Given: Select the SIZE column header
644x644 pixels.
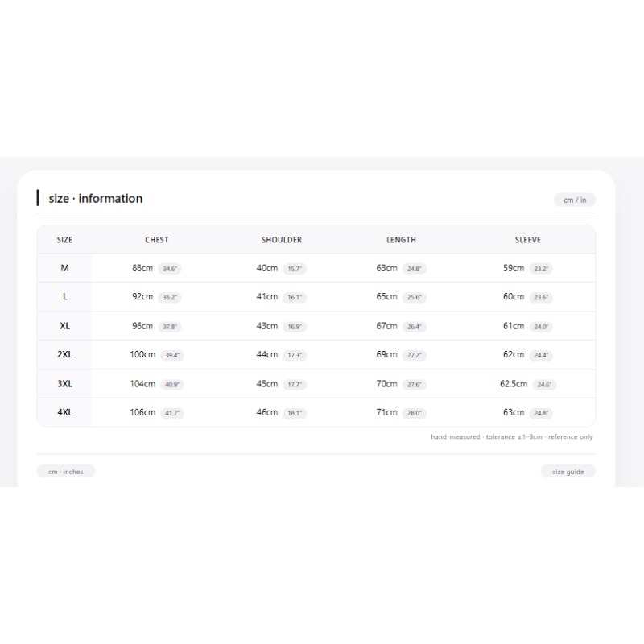Looking at the screenshot, I should (64, 240).
